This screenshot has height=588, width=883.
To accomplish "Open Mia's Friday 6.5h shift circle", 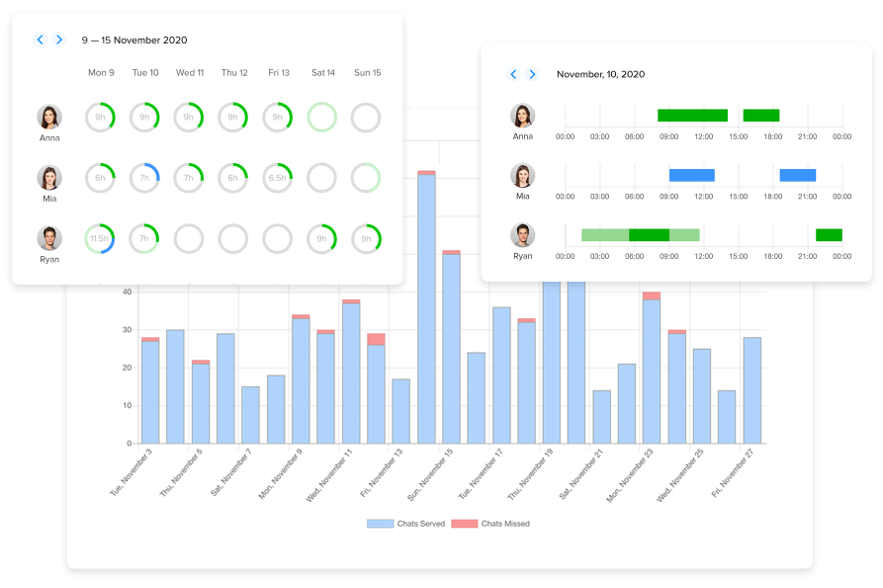I will [277, 178].
